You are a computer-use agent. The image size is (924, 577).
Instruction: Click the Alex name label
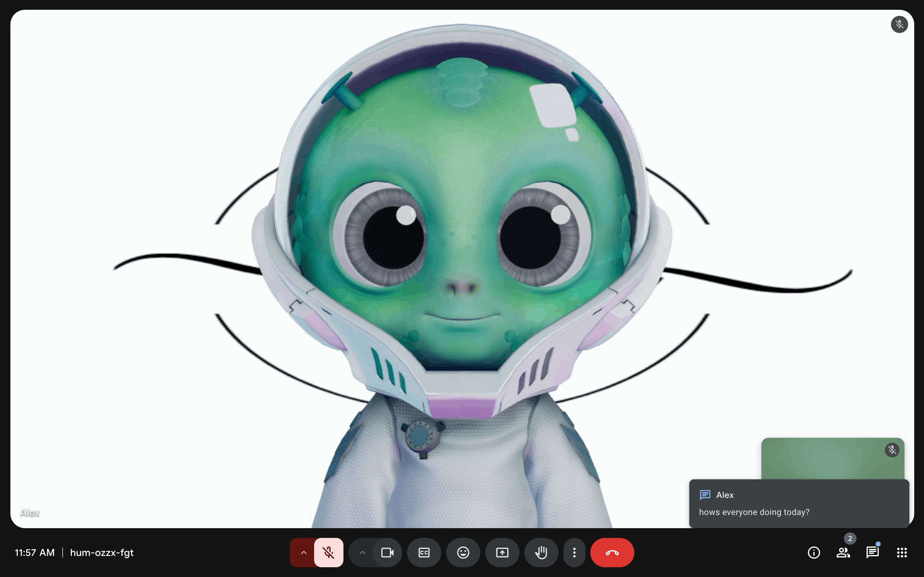pyautogui.click(x=30, y=513)
